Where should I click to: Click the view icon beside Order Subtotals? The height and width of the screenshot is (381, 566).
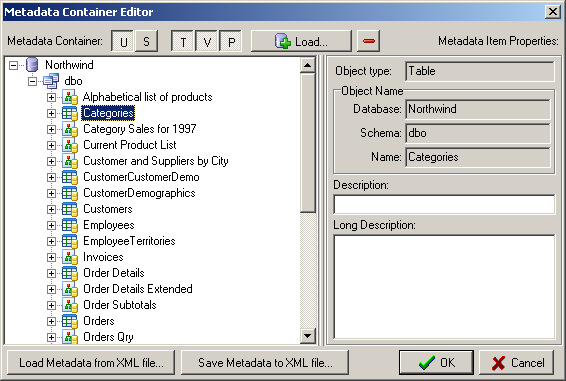pyautogui.click(x=70, y=305)
